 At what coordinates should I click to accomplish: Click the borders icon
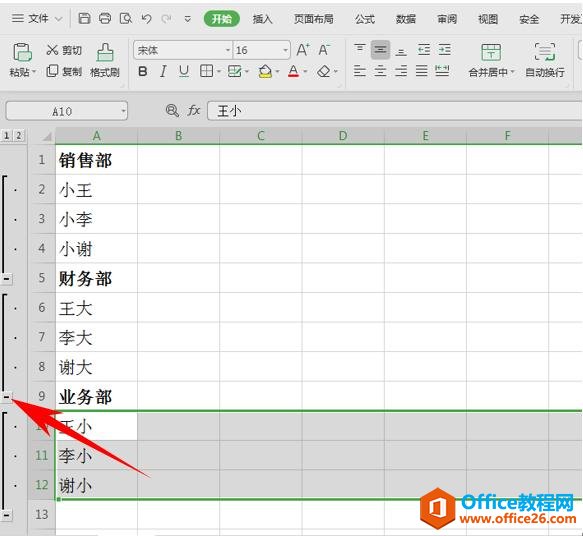pos(206,71)
